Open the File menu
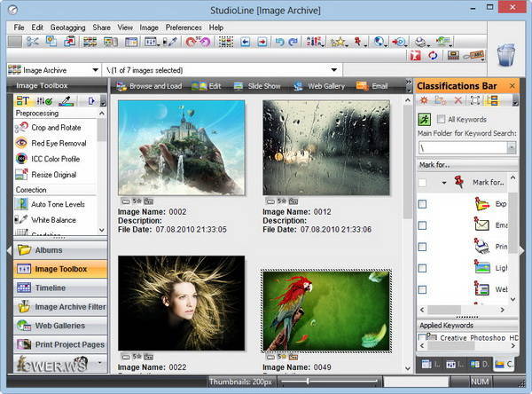Screen dimensions: 532x394 (19, 28)
